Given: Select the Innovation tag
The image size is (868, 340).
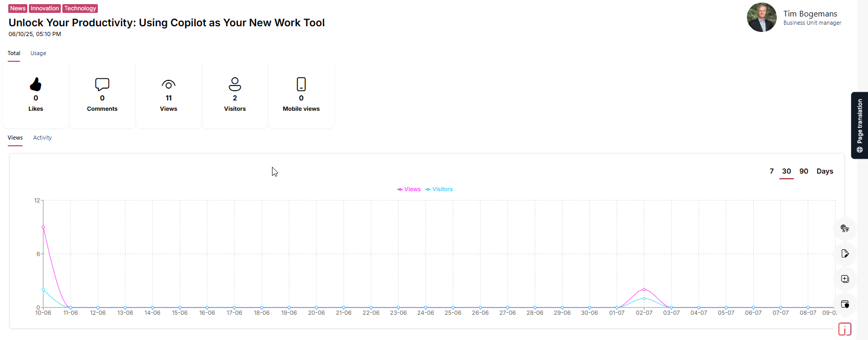Looking at the screenshot, I should tap(45, 8).
